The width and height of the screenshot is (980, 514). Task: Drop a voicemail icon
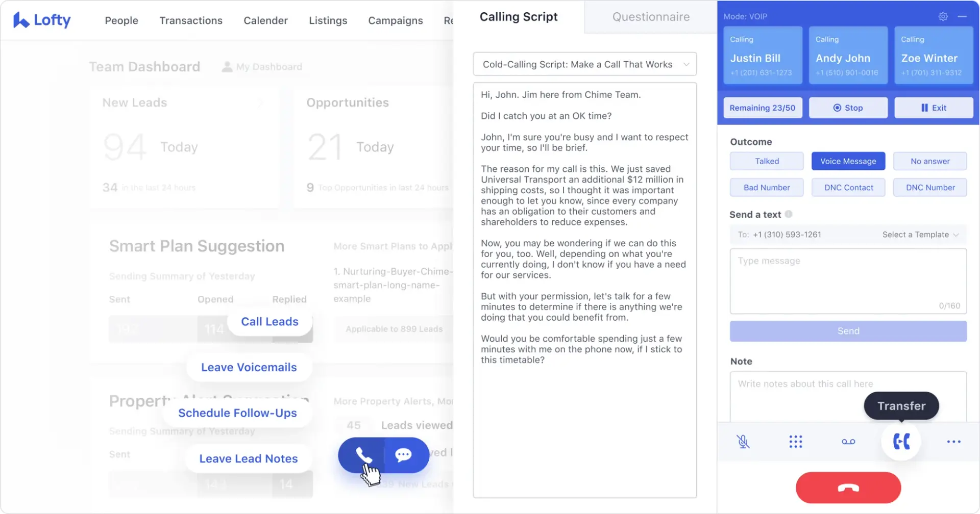point(848,442)
